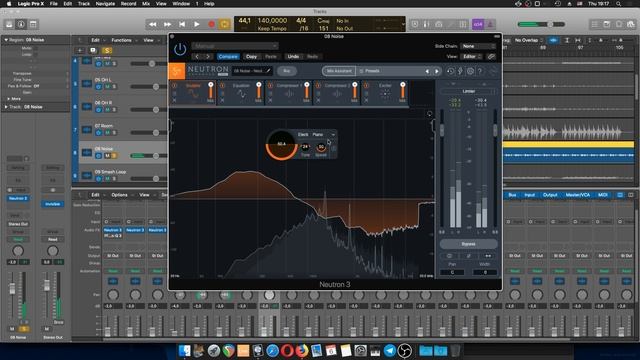Viewport: 640px width, 360px height.
Task: Open the Track menu
Action: pos(84,4)
